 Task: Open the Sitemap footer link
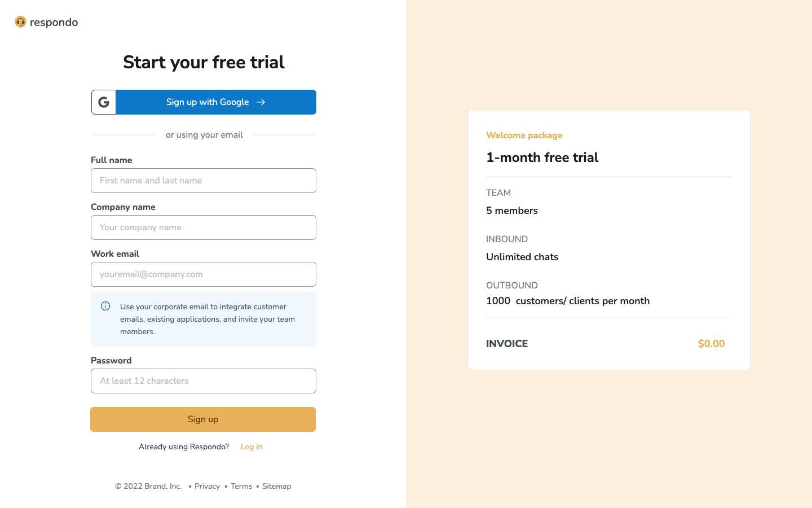[x=276, y=486]
